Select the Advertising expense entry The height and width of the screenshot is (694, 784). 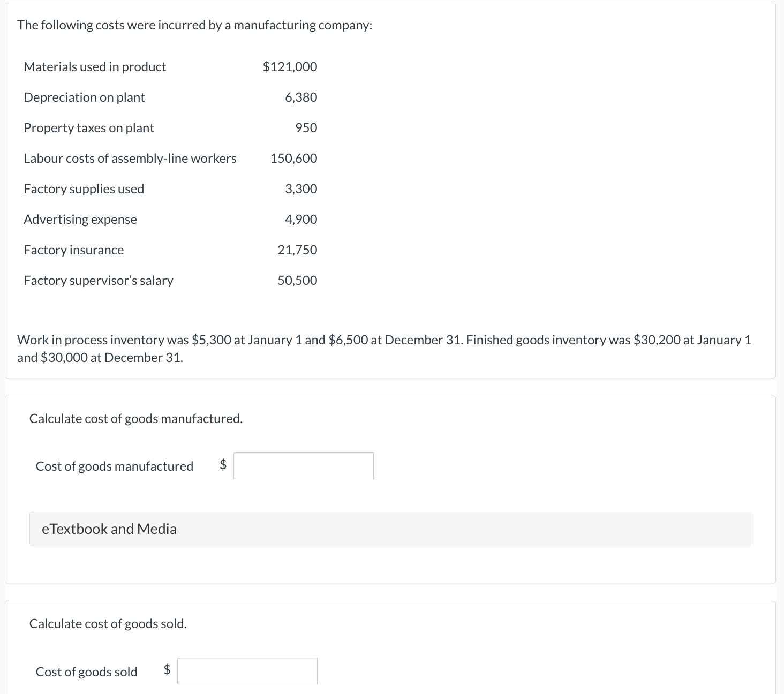point(80,220)
